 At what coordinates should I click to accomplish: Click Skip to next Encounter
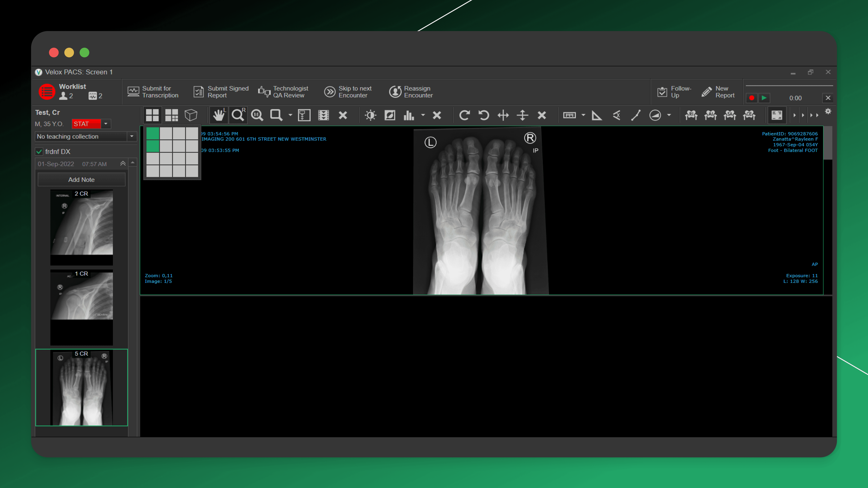348,92
